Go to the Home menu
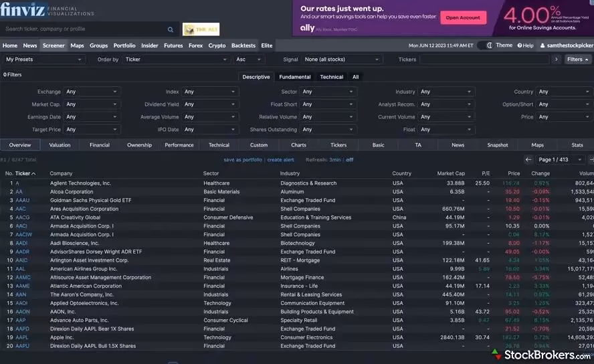Image resolution: width=594 pixels, height=364 pixels. 10,45
